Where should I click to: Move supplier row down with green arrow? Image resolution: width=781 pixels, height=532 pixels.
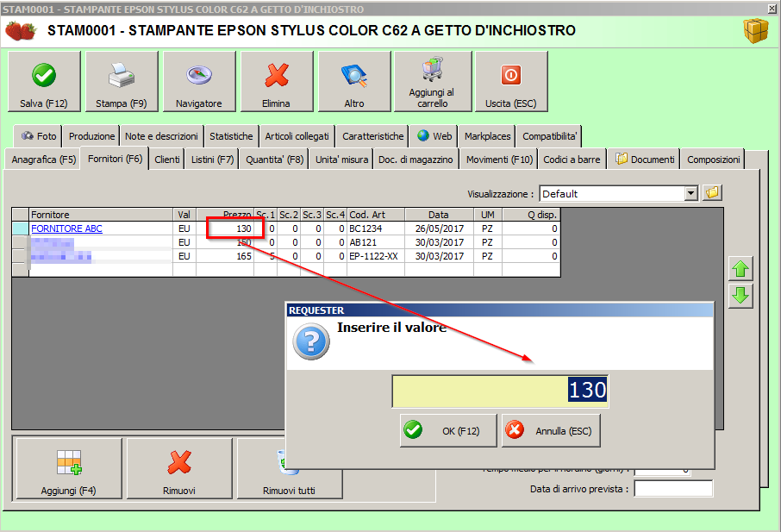pos(740,296)
